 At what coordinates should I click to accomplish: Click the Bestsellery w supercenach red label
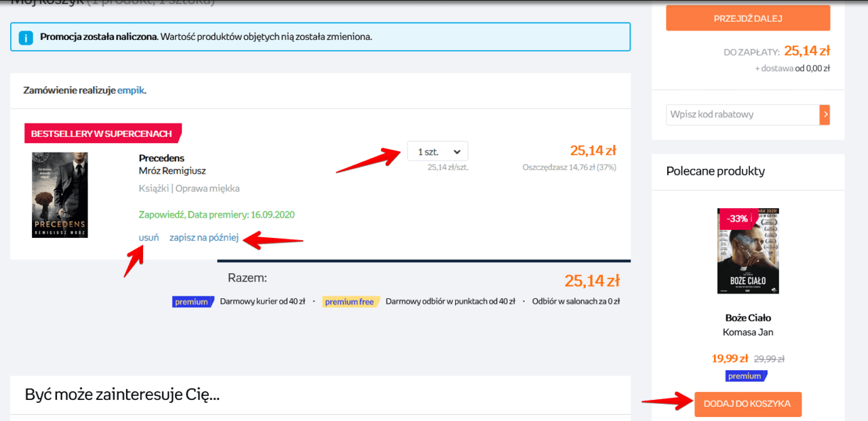(102, 134)
